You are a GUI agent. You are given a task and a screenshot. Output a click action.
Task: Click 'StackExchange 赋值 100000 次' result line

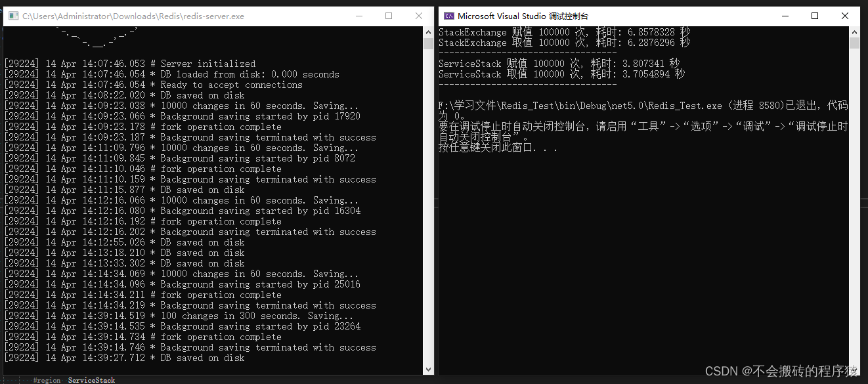(564, 32)
